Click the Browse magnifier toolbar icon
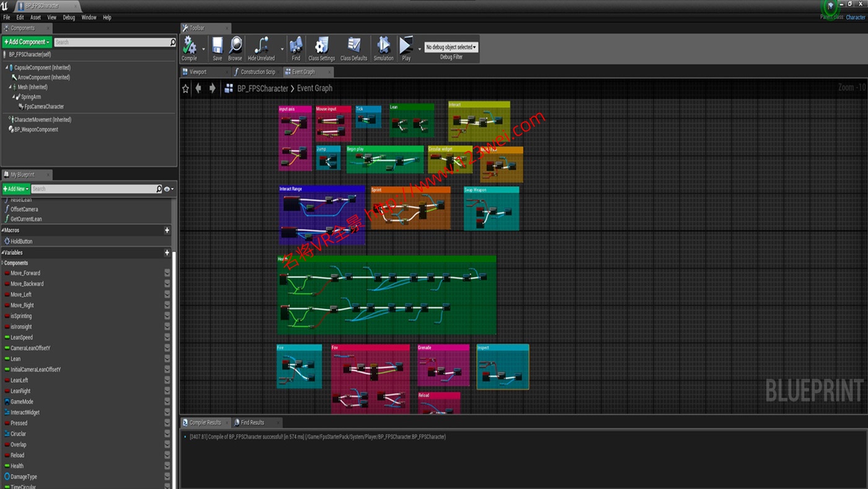The image size is (868, 489). [x=235, y=48]
